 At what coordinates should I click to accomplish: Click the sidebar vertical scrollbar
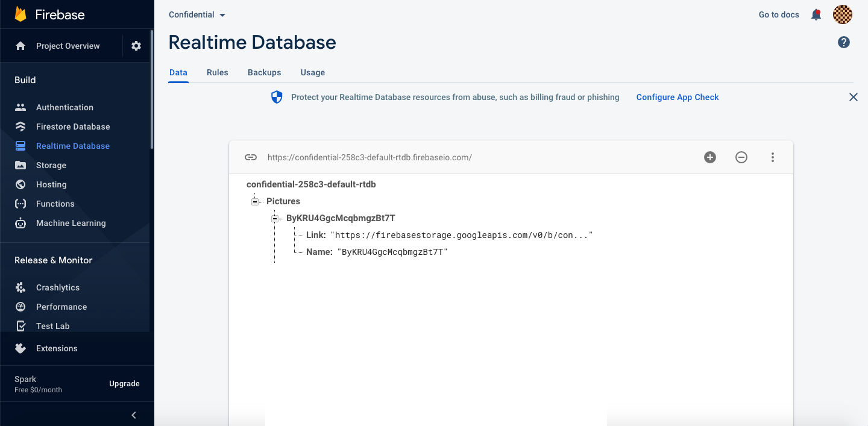[152, 89]
